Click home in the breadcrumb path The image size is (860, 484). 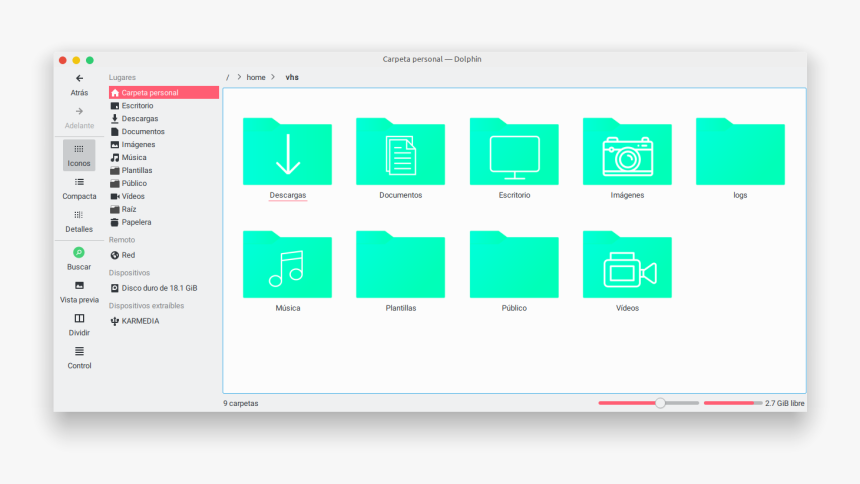coord(256,77)
